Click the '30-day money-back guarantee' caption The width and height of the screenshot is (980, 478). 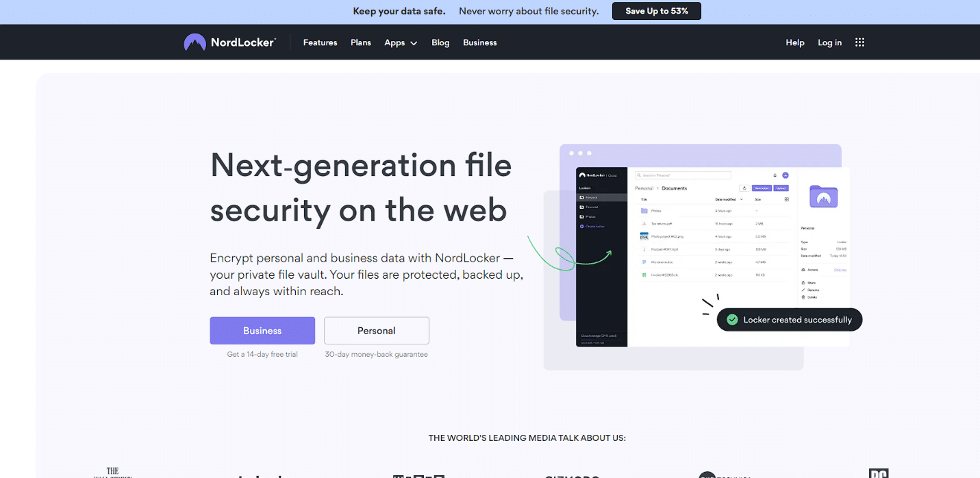[377, 354]
